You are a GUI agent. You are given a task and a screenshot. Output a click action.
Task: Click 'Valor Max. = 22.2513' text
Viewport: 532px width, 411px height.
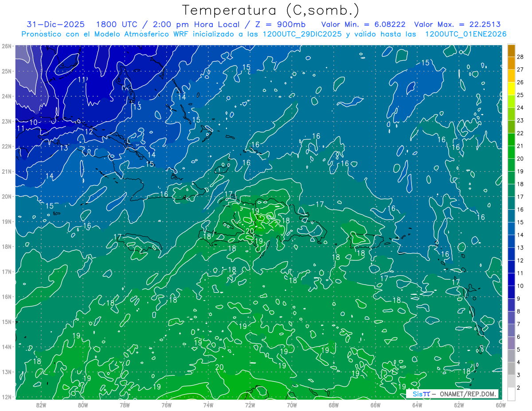(458, 24)
